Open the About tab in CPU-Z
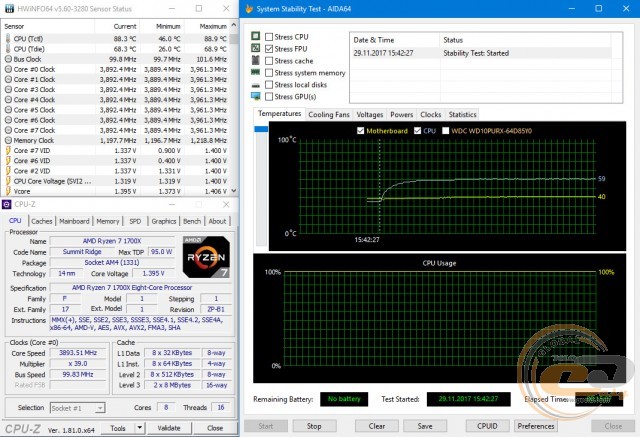640x437 pixels. (217, 221)
